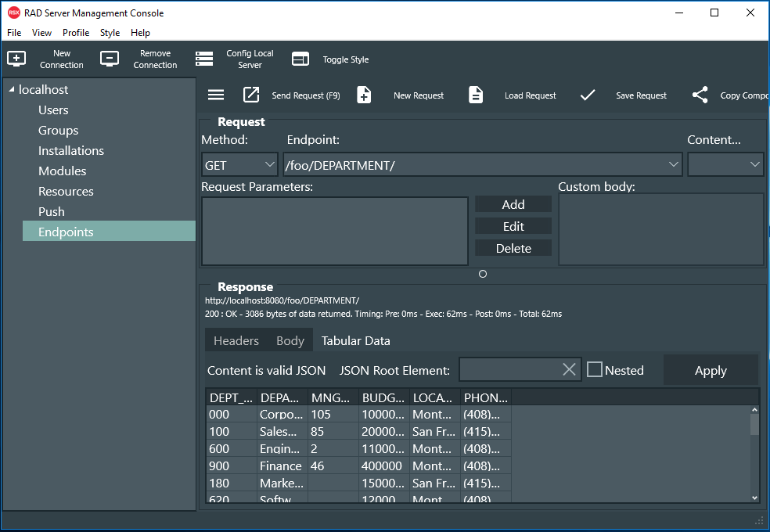Switch to the Headers tab
This screenshot has width=770, height=532.
coord(236,340)
